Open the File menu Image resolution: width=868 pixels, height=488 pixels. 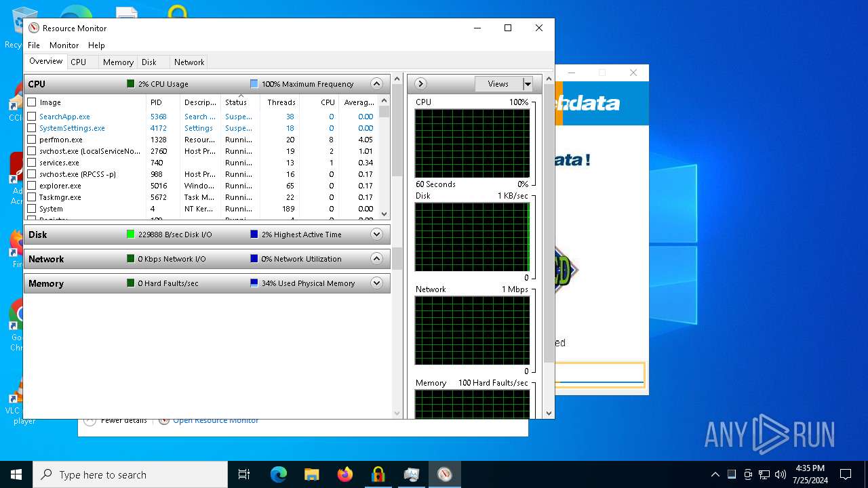point(34,45)
